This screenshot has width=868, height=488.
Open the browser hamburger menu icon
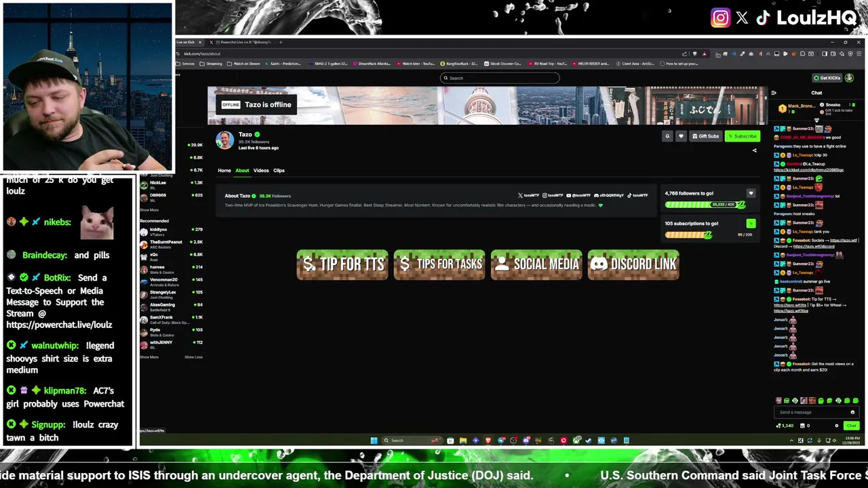[859, 54]
